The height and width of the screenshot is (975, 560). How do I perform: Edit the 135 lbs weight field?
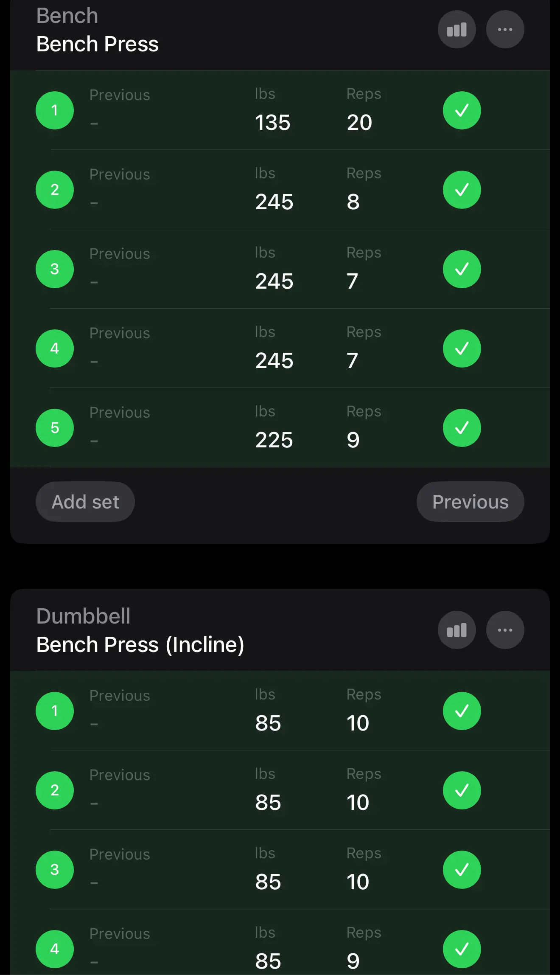273,123
